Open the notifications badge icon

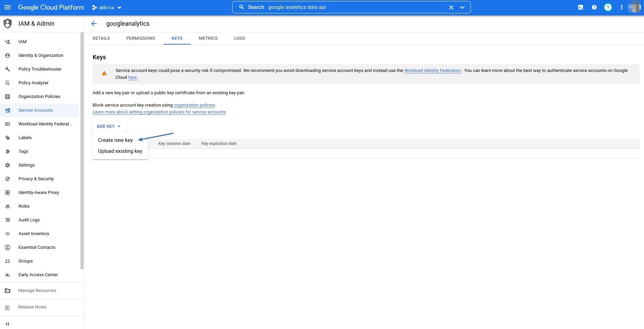point(608,7)
